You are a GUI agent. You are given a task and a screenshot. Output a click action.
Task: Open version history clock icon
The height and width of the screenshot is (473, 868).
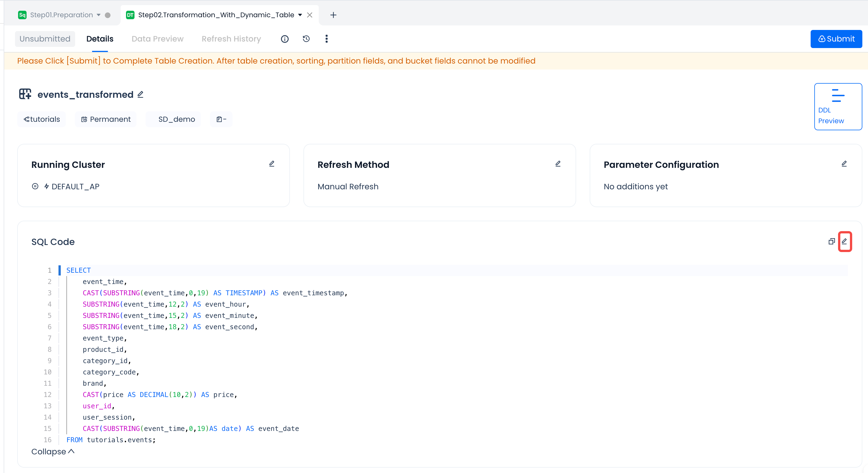tap(306, 39)
